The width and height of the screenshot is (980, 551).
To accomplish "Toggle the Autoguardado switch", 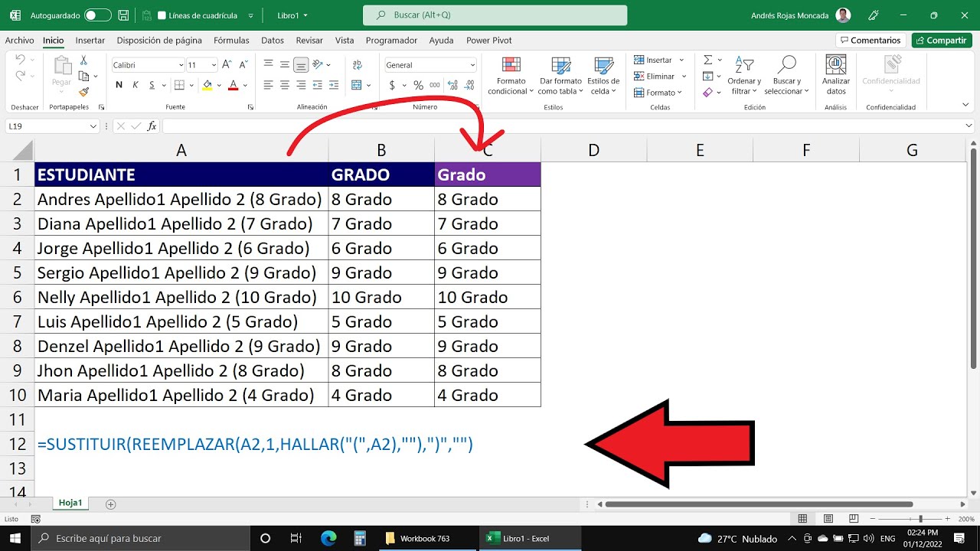I will [x=97, y=15].
